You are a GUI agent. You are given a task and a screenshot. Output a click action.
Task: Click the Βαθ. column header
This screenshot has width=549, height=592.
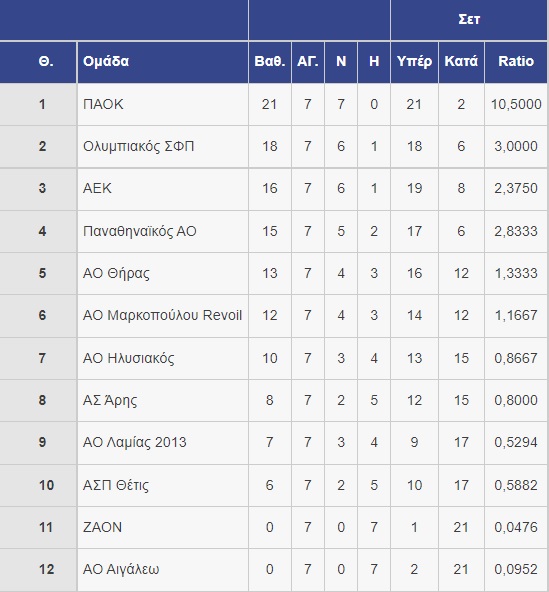[270, 61]
